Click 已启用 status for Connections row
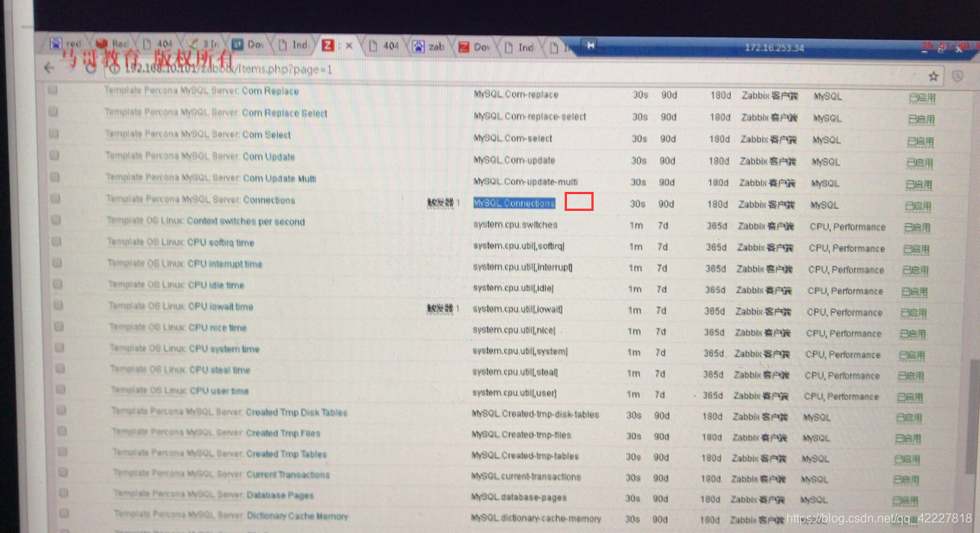Image resolution: width=980 pixels, height=533 pixels. point(918,206)
